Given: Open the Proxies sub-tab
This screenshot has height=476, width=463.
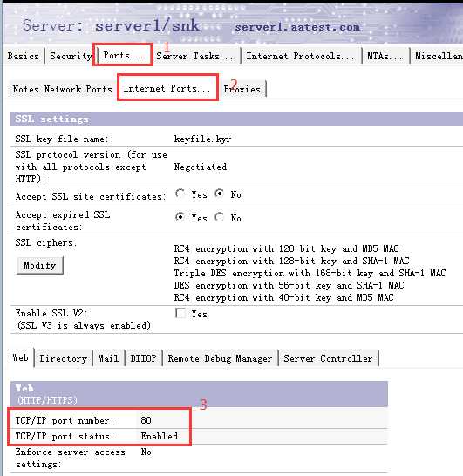Looking at the screenshot, I should tap(242, 89).
